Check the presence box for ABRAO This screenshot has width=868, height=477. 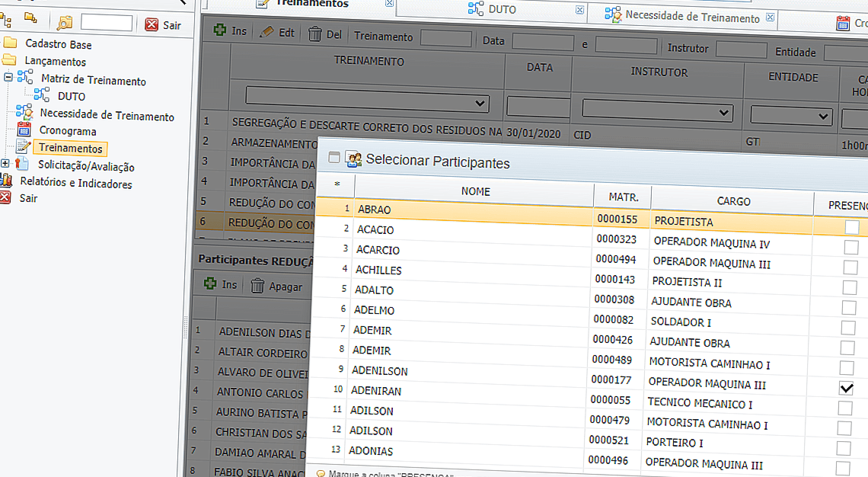[x=851, y=227]
